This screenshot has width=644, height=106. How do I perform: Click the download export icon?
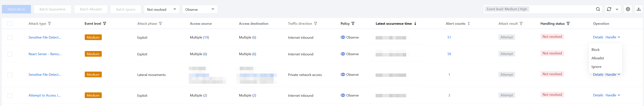639,9
